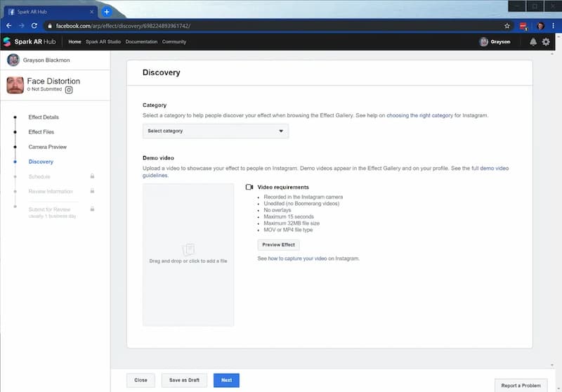Open Spark AR Studio nav link
The height and width of the screenshot is (392, 562).
tap(103, 42)
